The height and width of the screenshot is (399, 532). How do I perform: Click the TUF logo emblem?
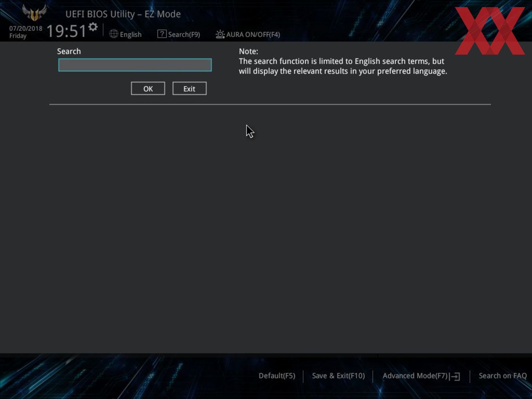[34, 13]
